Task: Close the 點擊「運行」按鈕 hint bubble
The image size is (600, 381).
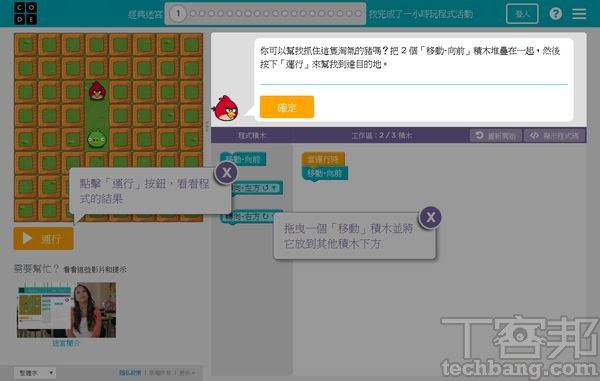Action: pyautogui.click(x=226, y=173)
